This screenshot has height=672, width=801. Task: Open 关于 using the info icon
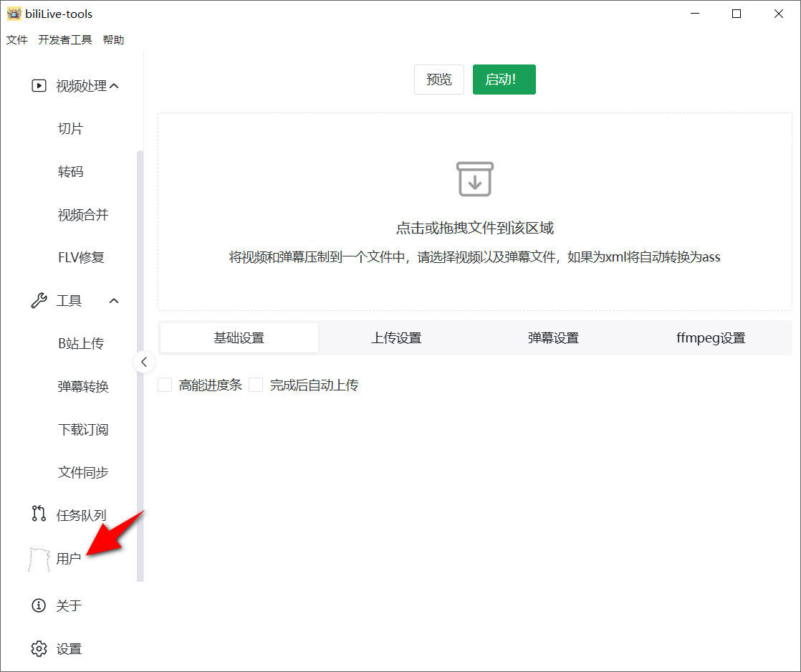coord(38,605)
